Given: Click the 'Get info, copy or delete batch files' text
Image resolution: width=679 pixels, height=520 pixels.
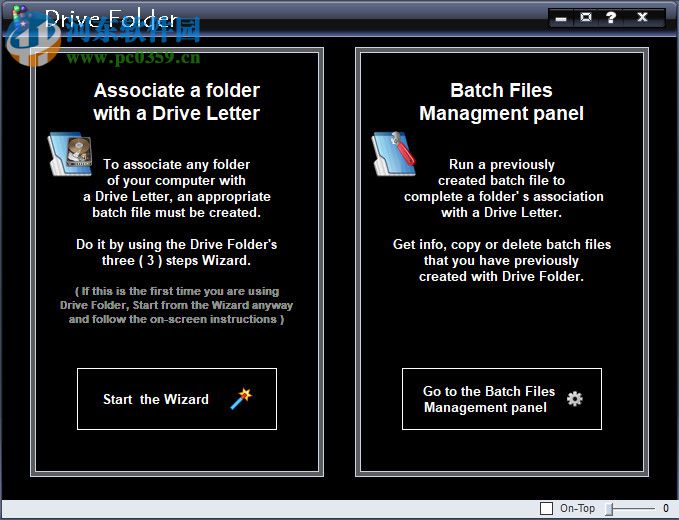Looking at the screenshot, I should tap(502, 244).
